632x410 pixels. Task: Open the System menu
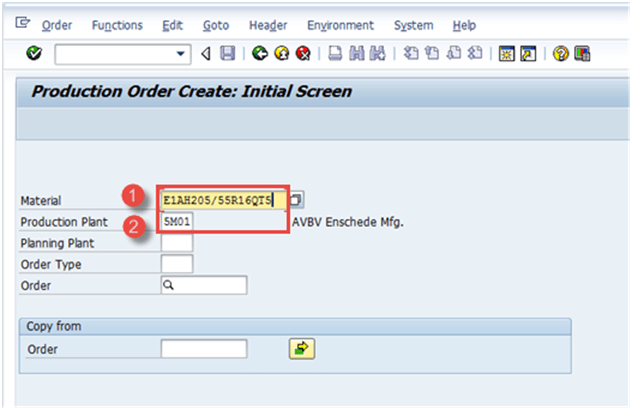pos(413,25)
